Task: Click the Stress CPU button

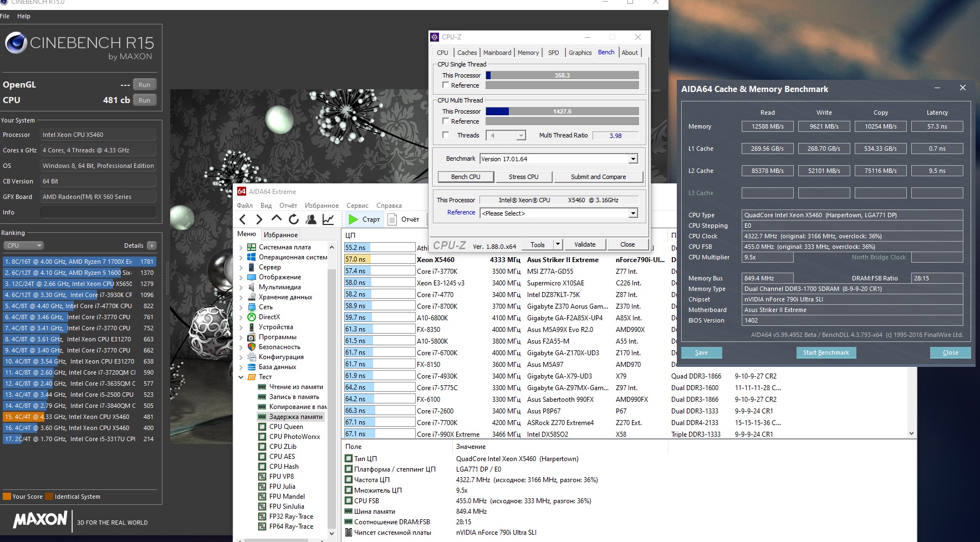Action: pos(524,177)
